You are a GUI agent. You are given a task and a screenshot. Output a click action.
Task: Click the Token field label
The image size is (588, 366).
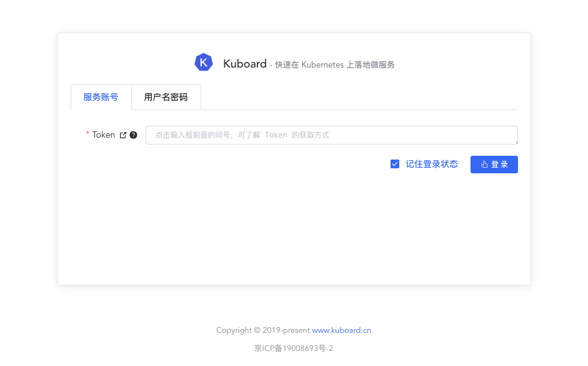pos(104,135)
